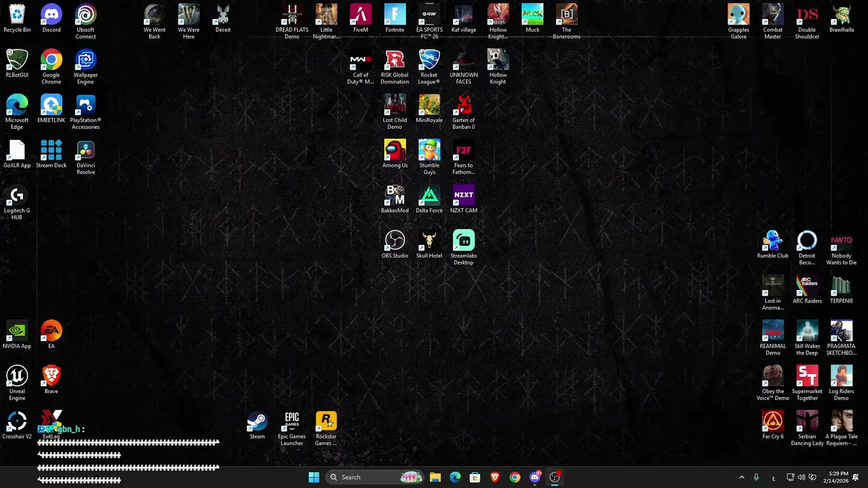The width and height of the screenshot is (868, 488).
Task: Open the Grapples Galore icon
Action: [738, 22]
